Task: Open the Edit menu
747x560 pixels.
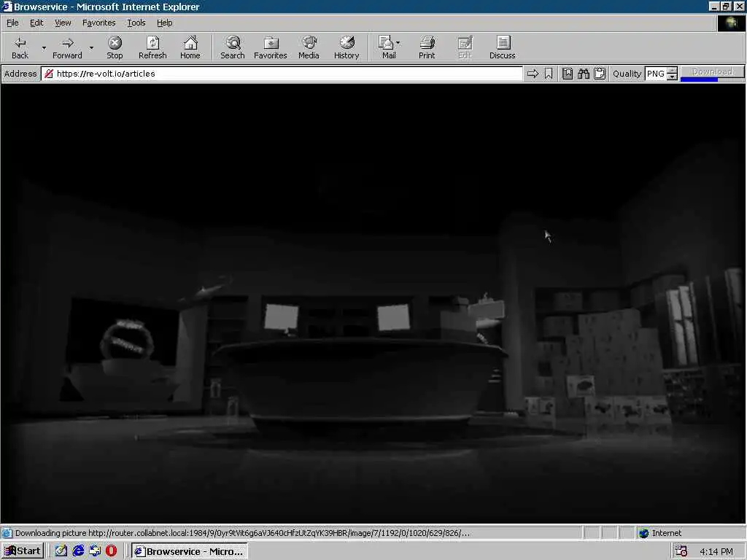Action: tap(36, 23)
